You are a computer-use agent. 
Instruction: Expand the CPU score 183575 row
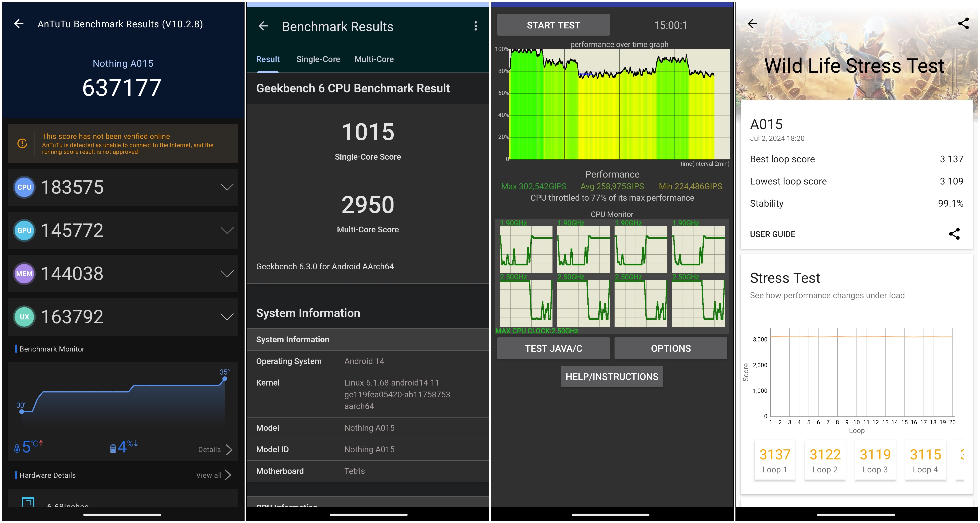tap(227, 187)
